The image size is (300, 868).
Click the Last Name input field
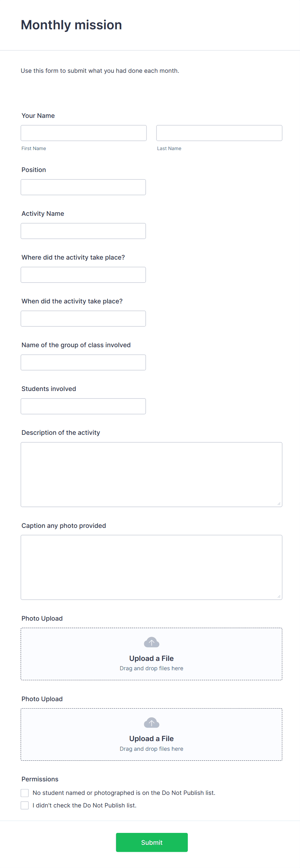click(x=219, y=133)
